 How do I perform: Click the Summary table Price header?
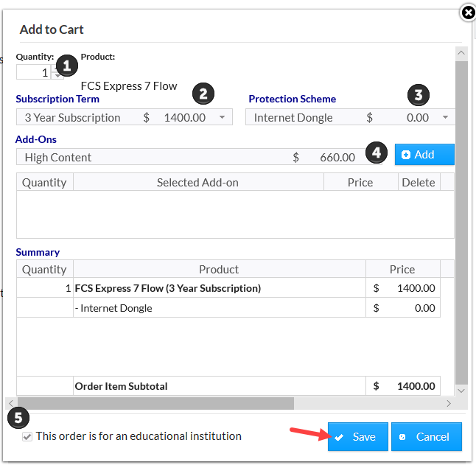[402, 269]
